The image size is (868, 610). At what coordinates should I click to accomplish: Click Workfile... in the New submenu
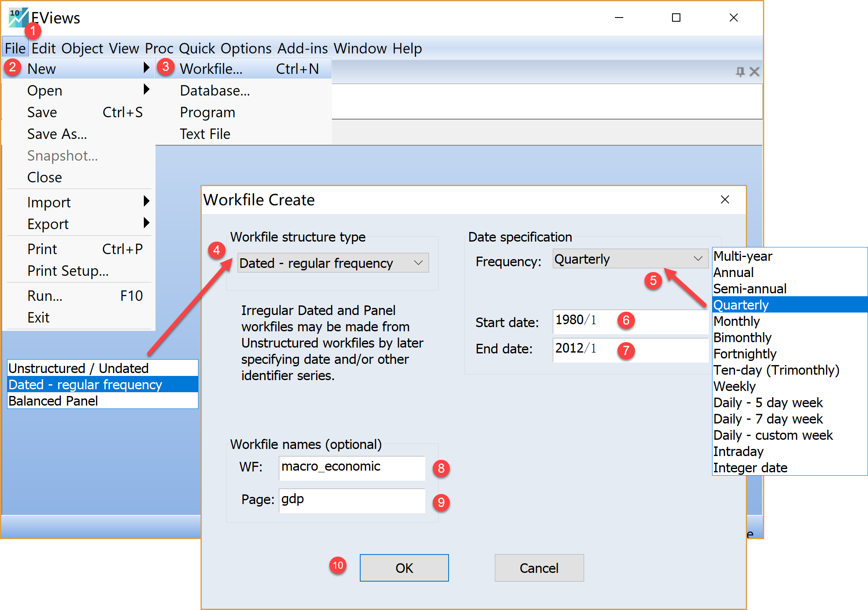point(211,69)
